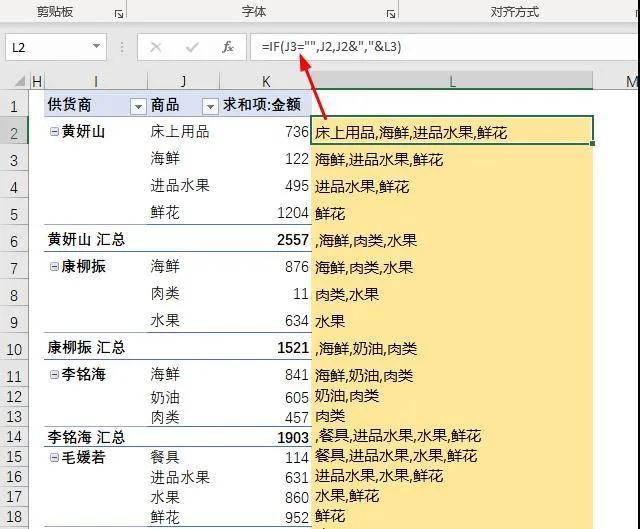Click the cancel entry X in formula bar
This screenshot has width=640, height=529.
(x=156, y=47)
